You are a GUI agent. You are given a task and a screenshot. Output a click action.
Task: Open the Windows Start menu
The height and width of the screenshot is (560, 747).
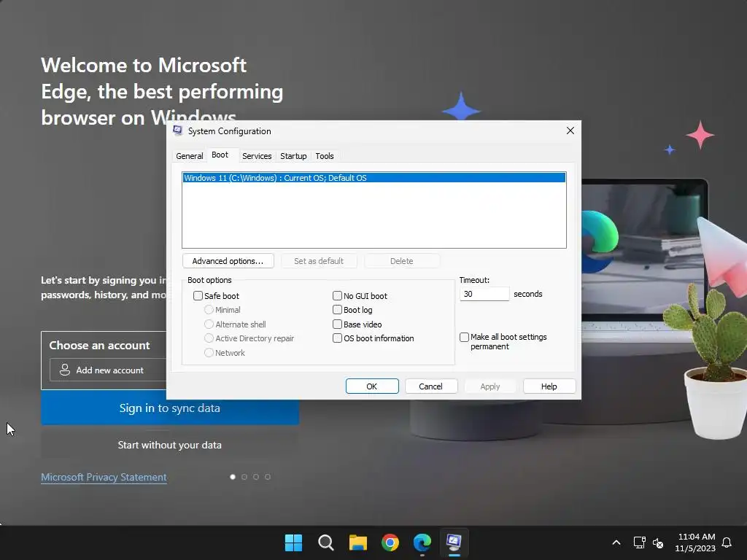click(x=293, y=542)
